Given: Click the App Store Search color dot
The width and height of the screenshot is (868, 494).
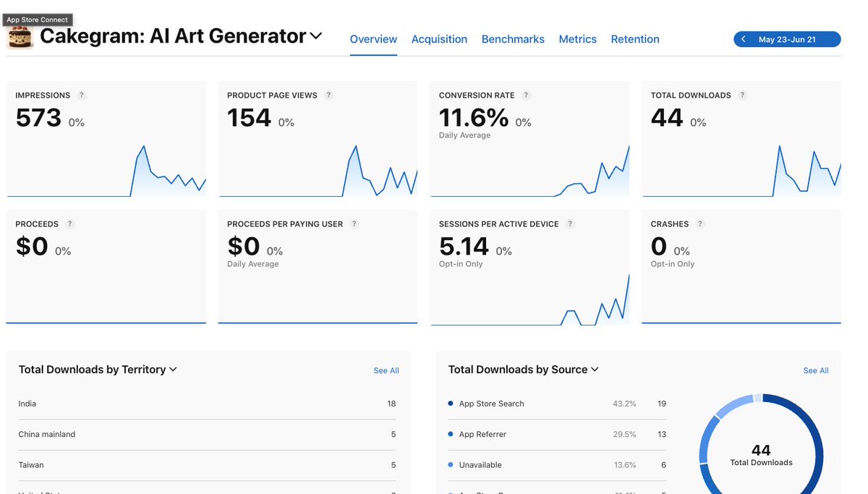Looking at the screenshot, I should pos(451,404).
